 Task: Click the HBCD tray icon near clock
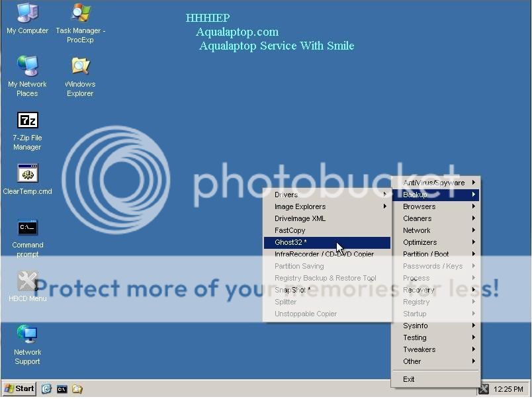pos(484,389)
